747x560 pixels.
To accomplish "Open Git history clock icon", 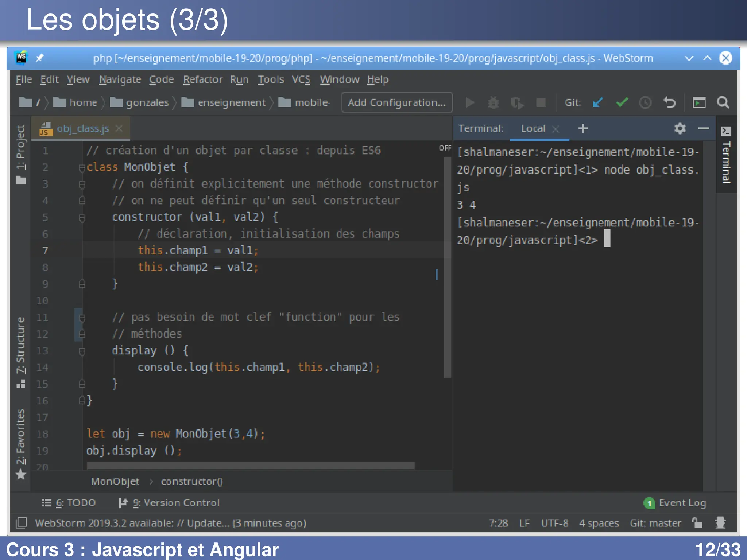I will click(x=645, y=103).
